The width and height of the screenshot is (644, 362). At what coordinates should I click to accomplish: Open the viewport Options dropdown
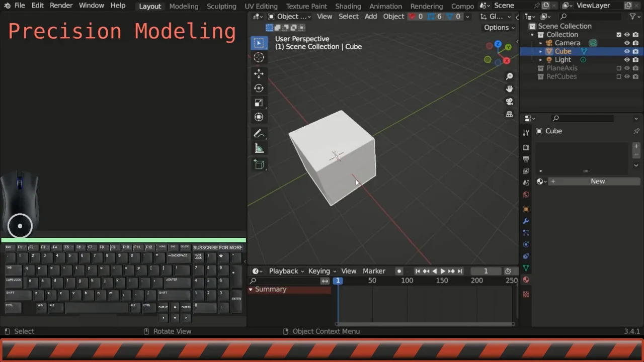499,28
